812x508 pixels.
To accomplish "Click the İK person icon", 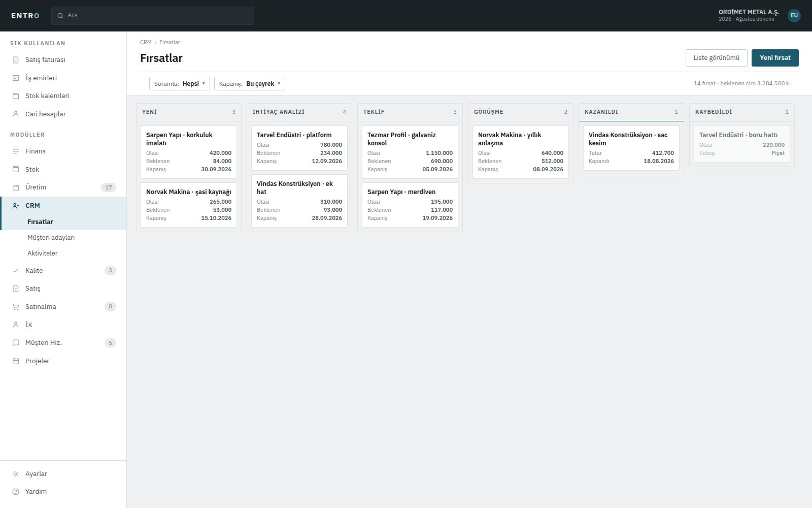I will (16, 325).
